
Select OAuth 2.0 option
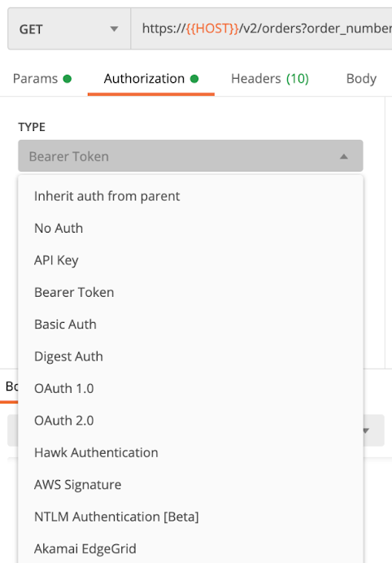pos(190,421)
